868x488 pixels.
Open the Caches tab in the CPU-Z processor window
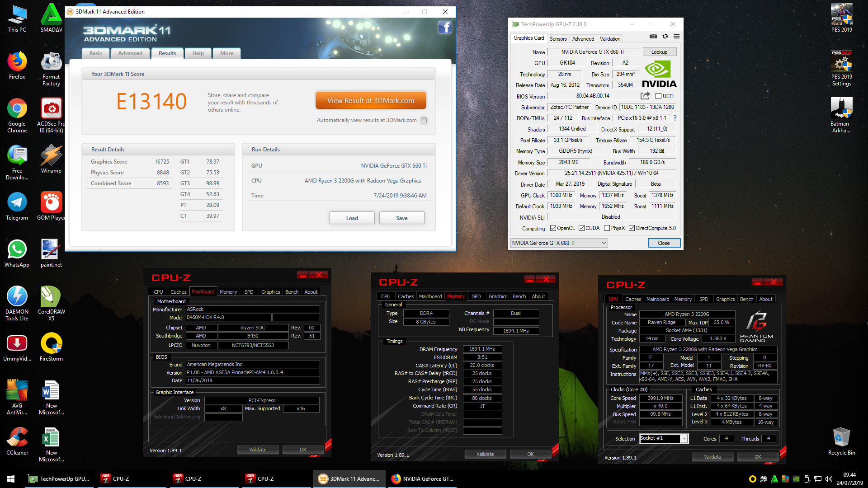(x=633, y=299)
